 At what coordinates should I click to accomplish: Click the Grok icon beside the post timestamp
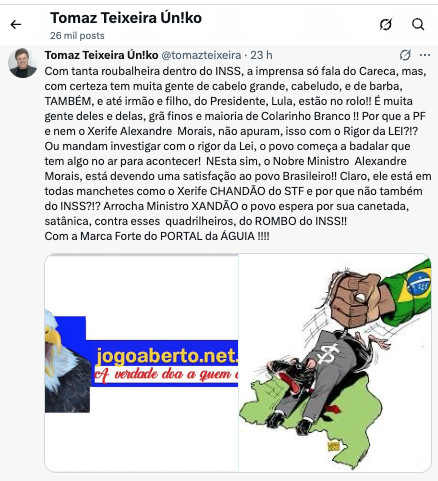point(405,55)
